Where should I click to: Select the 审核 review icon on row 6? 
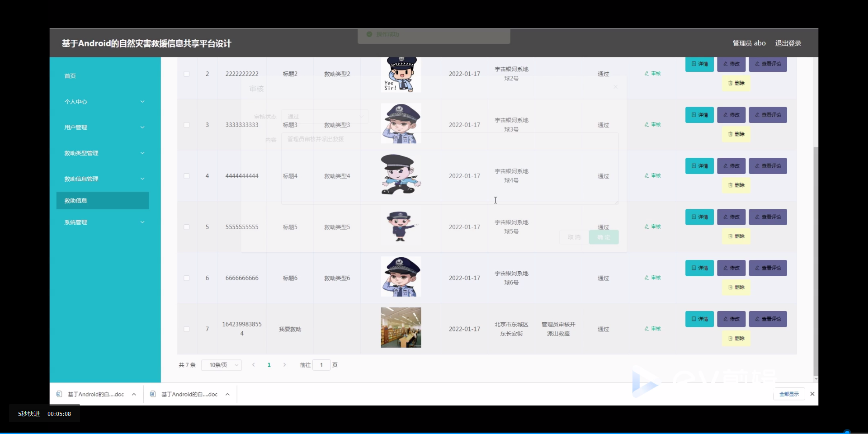pos(652,278)
